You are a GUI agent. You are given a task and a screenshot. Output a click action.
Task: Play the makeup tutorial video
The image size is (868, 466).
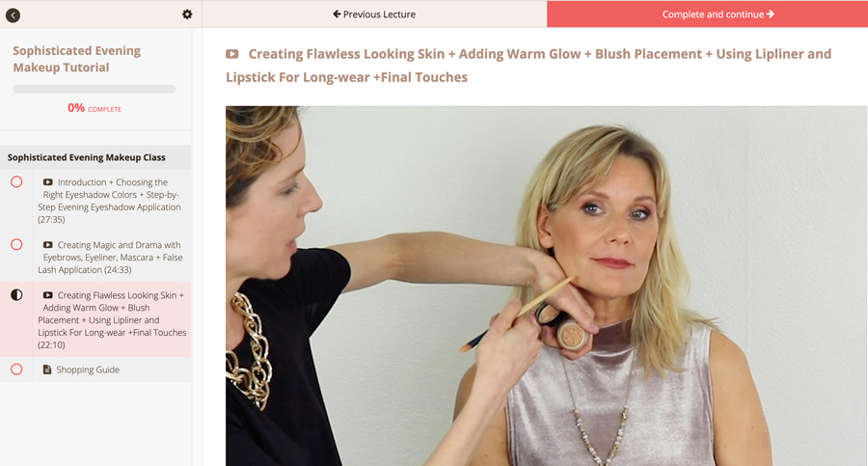(x=547, y=286)
